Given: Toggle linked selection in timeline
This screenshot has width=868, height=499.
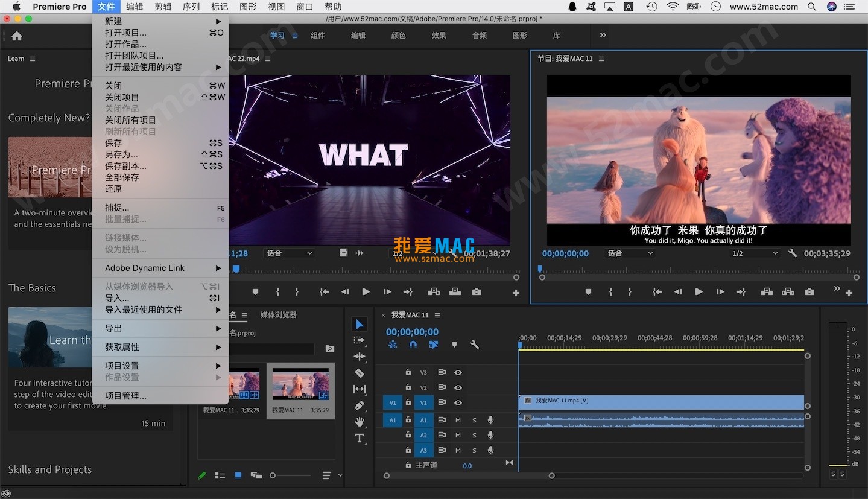Looking at the screenshot, I should [434, 345].
